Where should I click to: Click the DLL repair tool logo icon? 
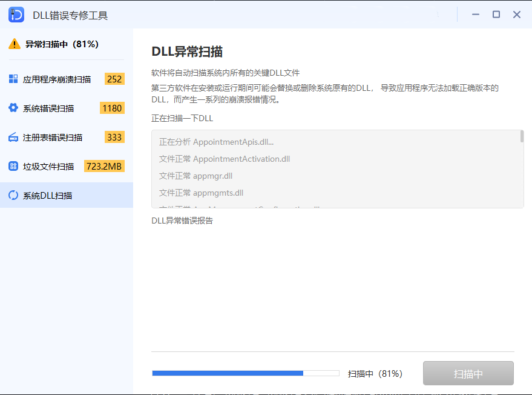click(16, 15)
